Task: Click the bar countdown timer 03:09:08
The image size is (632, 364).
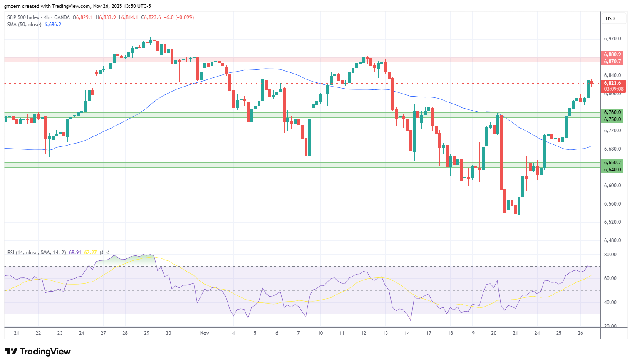Action: pos(613,89)
